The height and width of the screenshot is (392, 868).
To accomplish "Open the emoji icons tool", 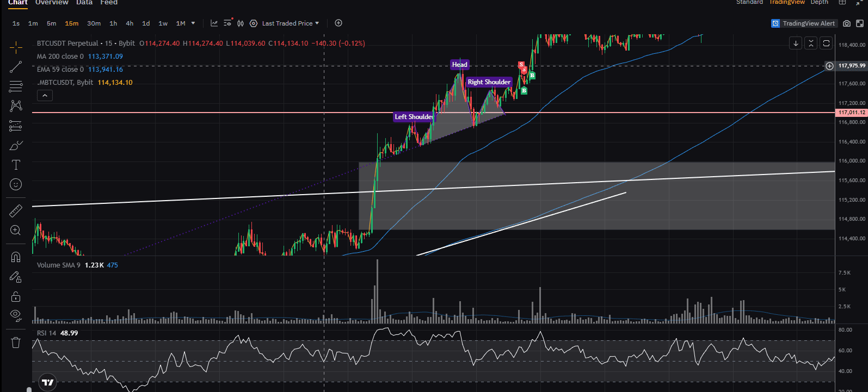I will [16, 185].
